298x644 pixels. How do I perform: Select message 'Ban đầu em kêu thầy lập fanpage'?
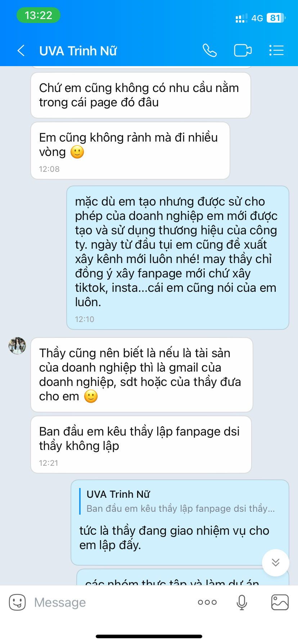click(x=141, y=445)
